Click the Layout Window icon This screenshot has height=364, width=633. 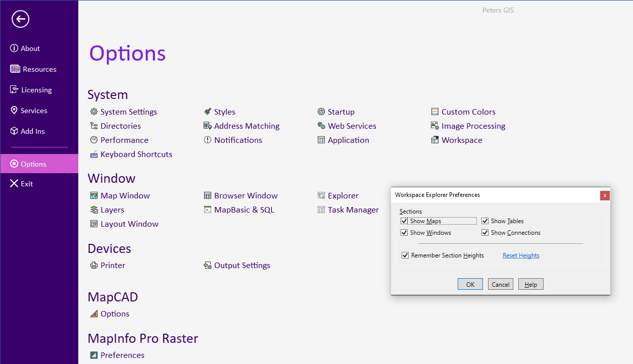(94, 224)
